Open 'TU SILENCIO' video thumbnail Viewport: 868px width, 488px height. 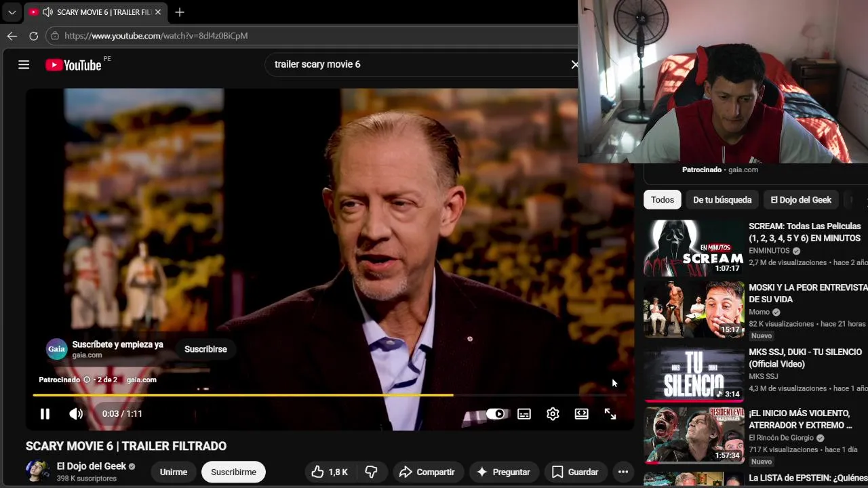694,373
